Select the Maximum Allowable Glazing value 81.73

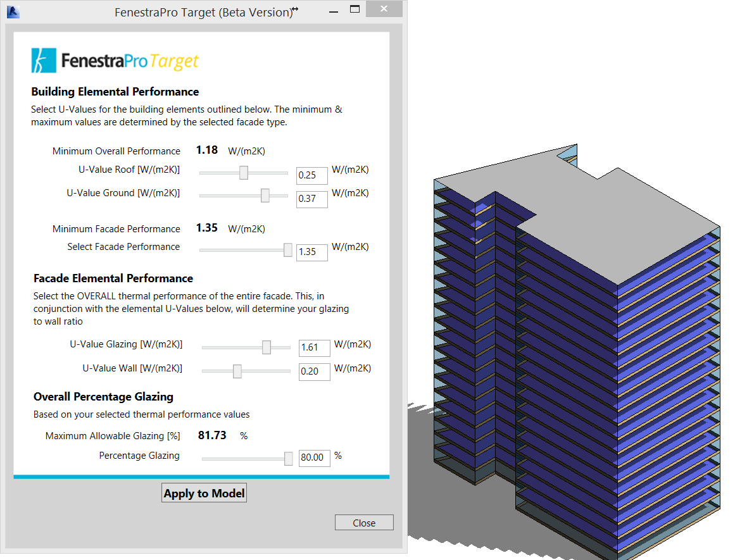[x=212, y=435]
